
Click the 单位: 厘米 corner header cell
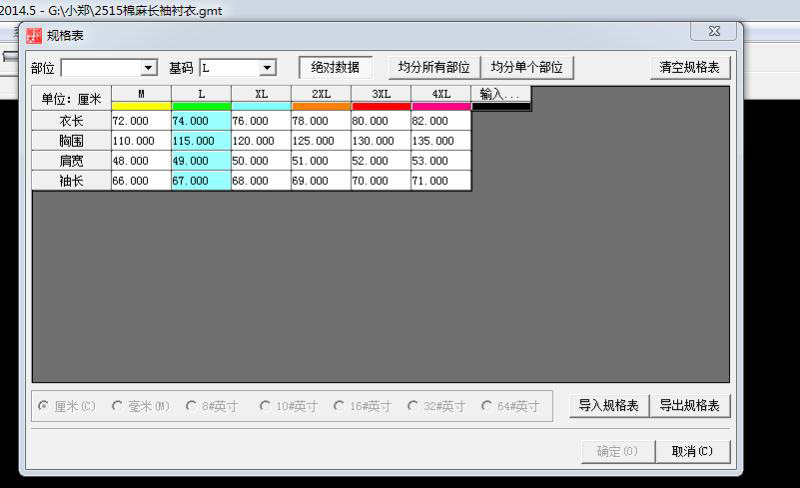pyautogui.click(x=71, y=99)
